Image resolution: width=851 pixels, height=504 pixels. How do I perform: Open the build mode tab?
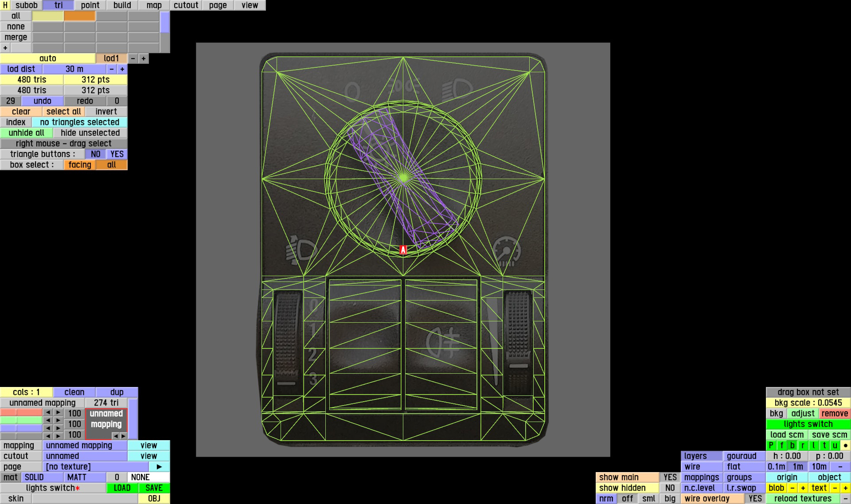point(122,5)
